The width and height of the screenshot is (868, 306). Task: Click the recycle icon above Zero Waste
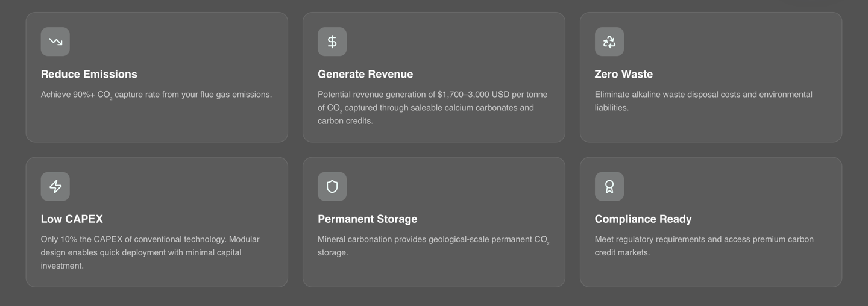[x=609, y=42]
